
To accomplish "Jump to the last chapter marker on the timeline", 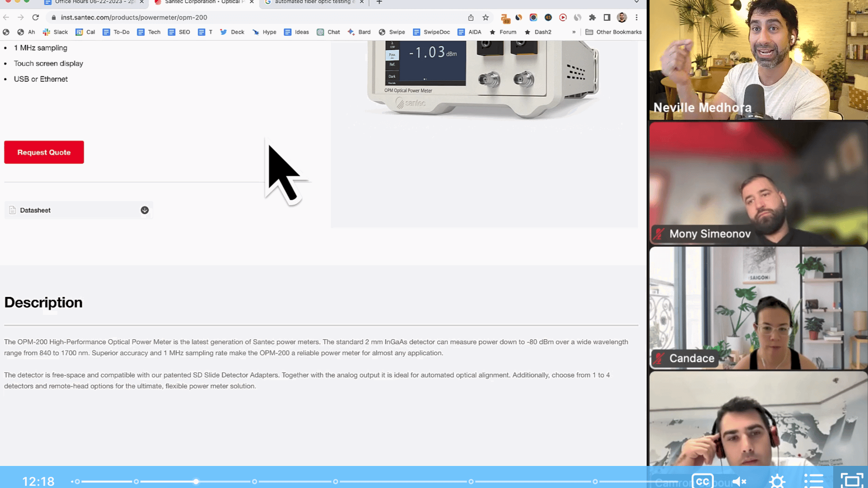I will click(595, 482).
